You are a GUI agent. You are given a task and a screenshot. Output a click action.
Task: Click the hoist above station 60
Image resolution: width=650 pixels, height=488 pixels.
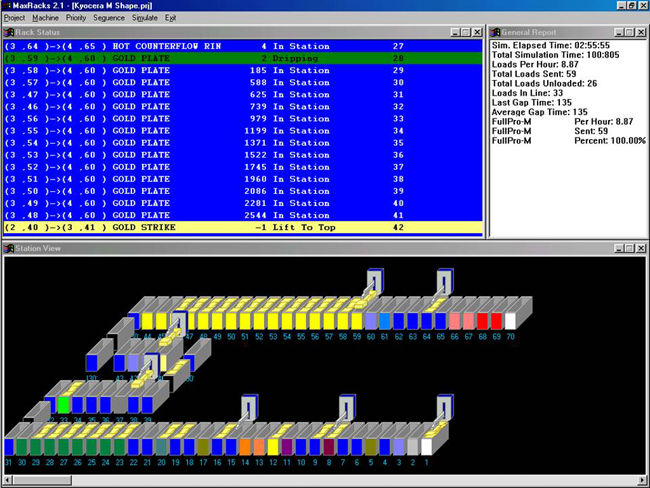click(375, 283)
